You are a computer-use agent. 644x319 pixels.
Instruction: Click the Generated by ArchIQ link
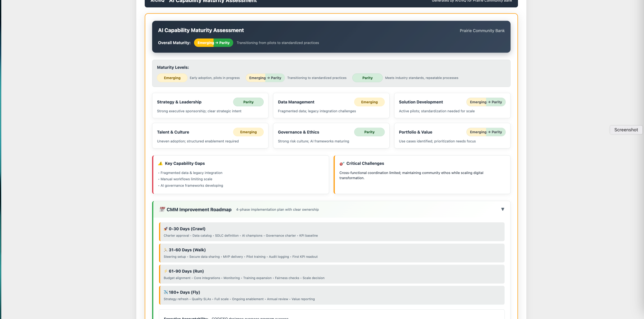[472, 1]
